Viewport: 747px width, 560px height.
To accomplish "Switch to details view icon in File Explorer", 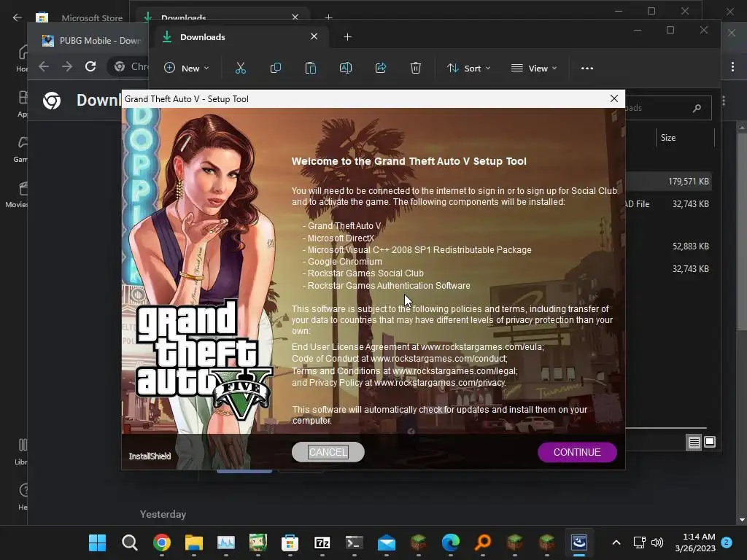I will (694, 443).
